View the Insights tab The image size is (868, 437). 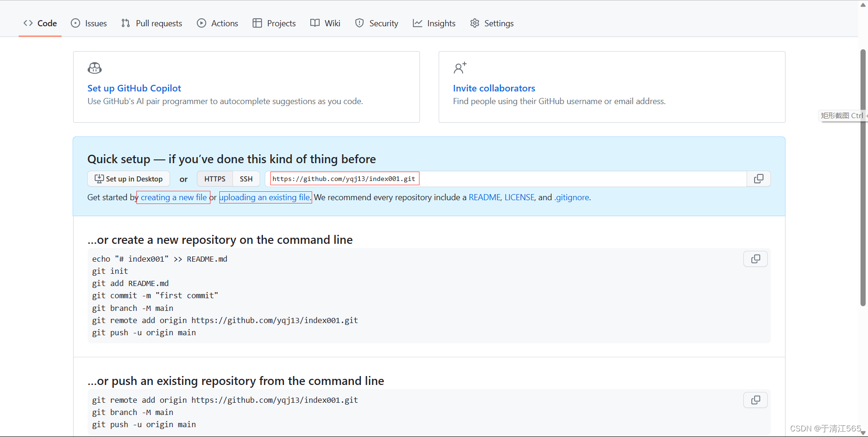tap(434, 23)
